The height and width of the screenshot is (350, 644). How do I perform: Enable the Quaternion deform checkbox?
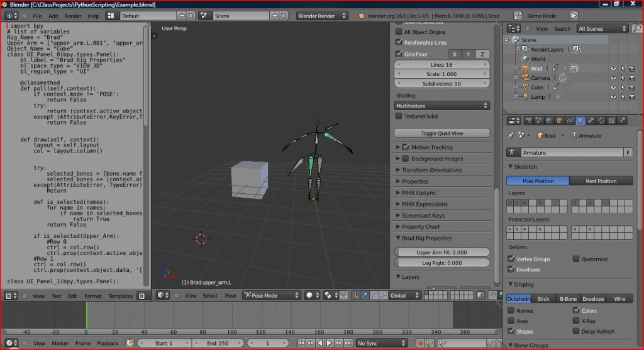pos(576,259)
